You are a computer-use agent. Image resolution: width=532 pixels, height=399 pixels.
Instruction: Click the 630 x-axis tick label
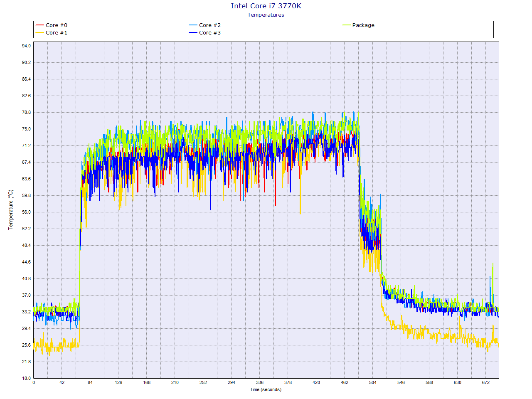point(458,382)
